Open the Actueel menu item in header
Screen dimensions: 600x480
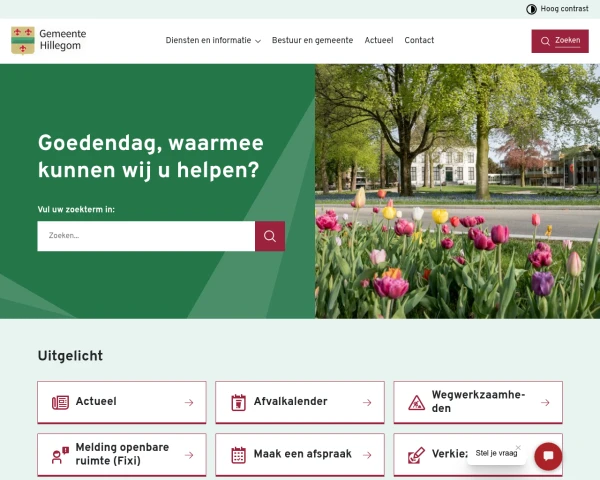378,40
